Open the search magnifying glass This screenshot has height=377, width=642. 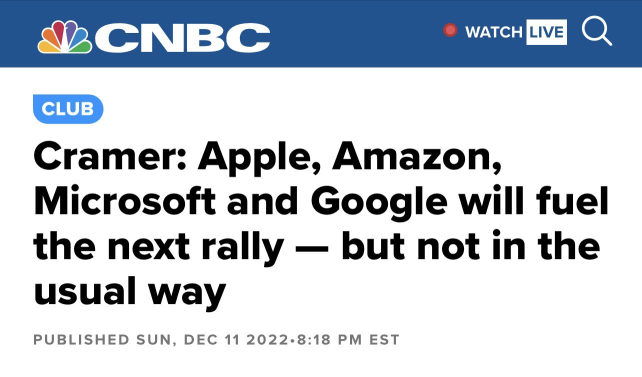click(597, 31)
